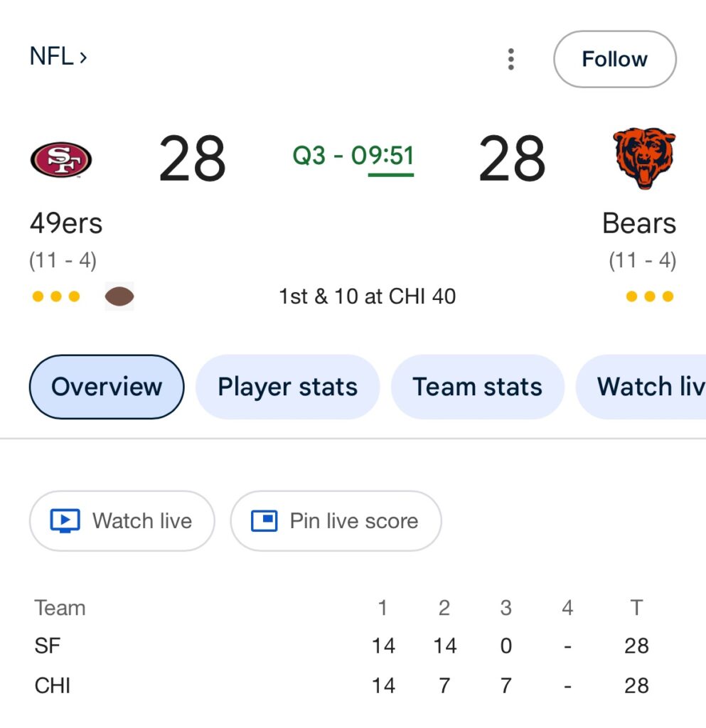Switch to the Team stats tab

click(x=477, y=387)
